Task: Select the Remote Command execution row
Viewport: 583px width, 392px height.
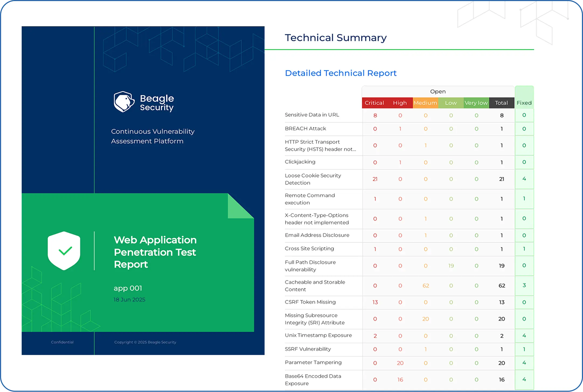Action: (409, 199)
